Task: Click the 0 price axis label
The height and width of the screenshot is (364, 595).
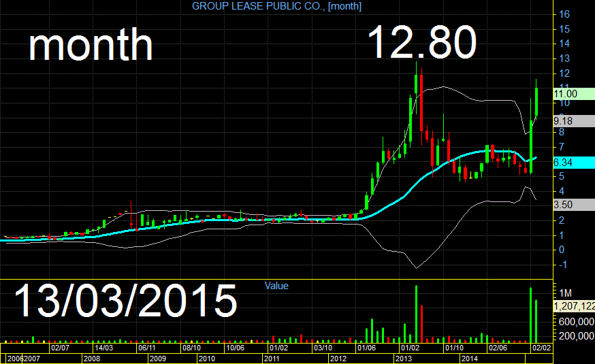Action: 562,250
